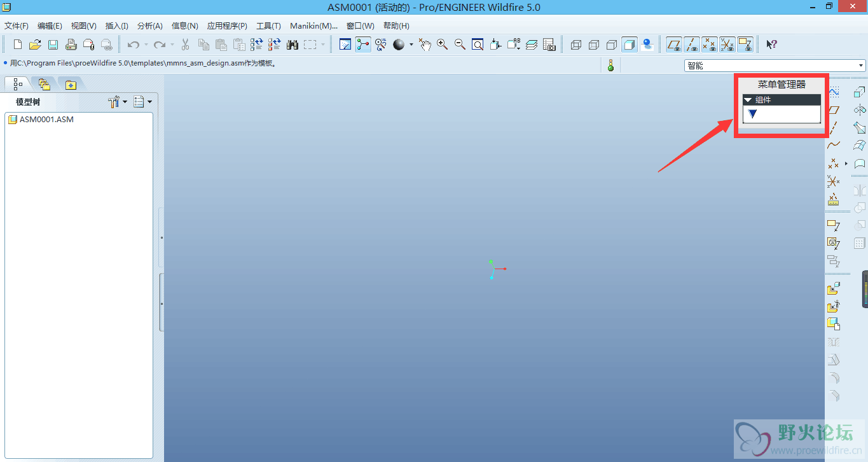Switch to the favorites tab
The height and width of the screenshot is (462, 868).
pos(71,84)
